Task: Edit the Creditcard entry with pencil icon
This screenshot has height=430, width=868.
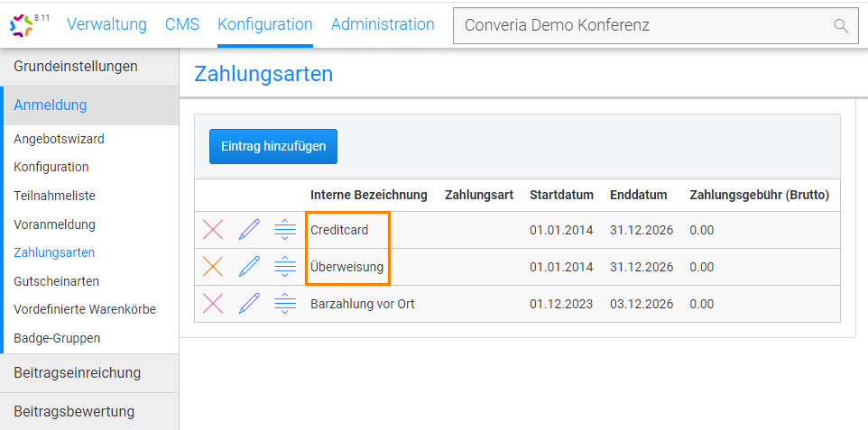Action: [x=249, y=230]
